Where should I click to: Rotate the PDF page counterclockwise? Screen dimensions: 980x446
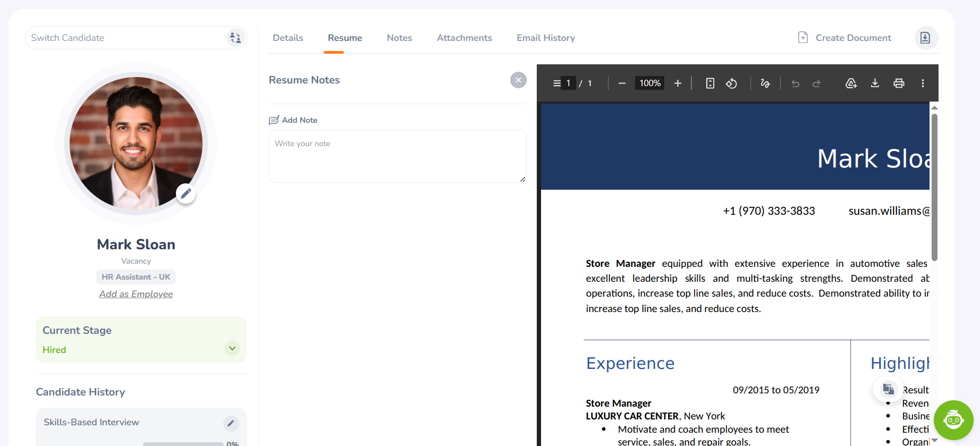731,83
